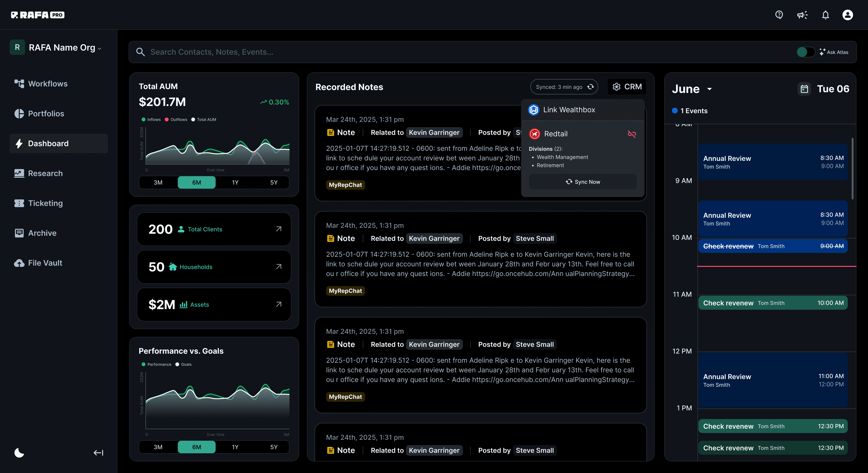This screenshot has width=868, height=473.
Task: Select 1Y range in Total AUM chart
Action: click(235, 183)
